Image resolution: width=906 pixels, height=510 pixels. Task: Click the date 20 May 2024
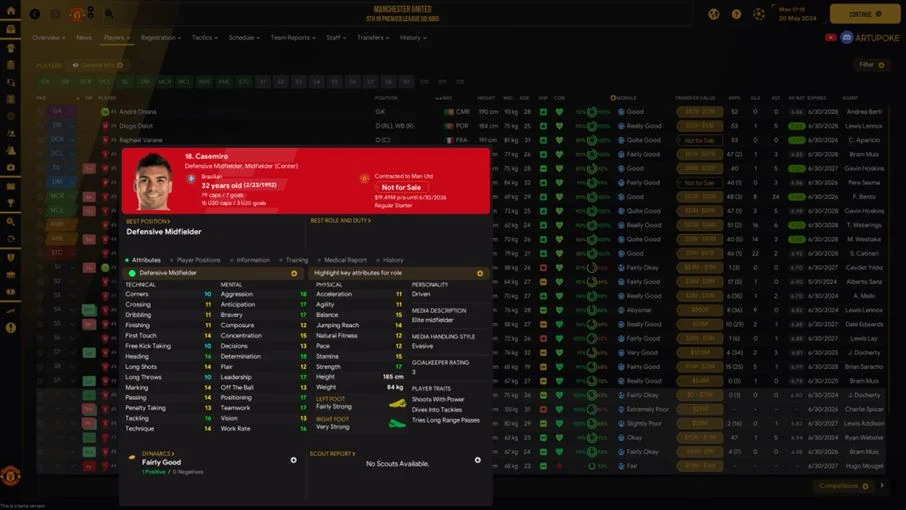(797, 18)
